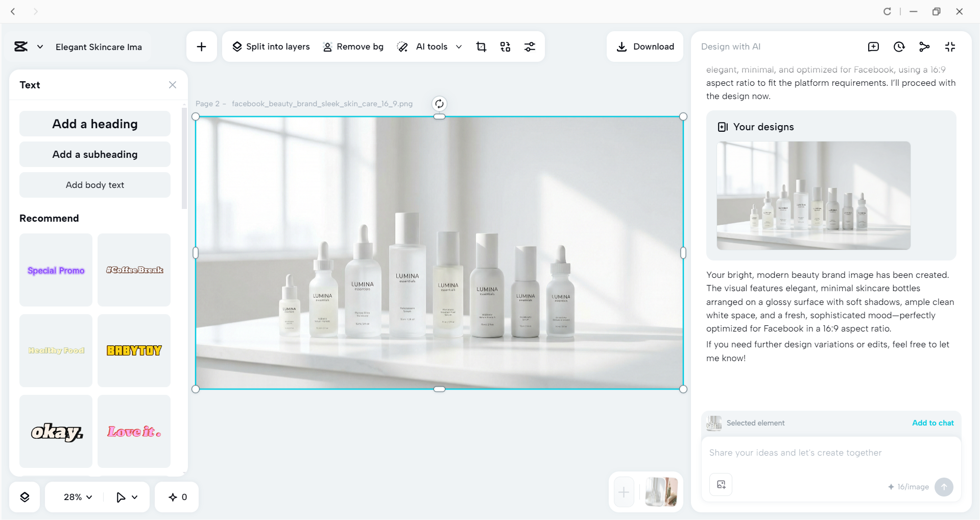This screenshot has width=980, height=520.
Task: Click the Recommend section heading
Action: (x=49, y=218)
